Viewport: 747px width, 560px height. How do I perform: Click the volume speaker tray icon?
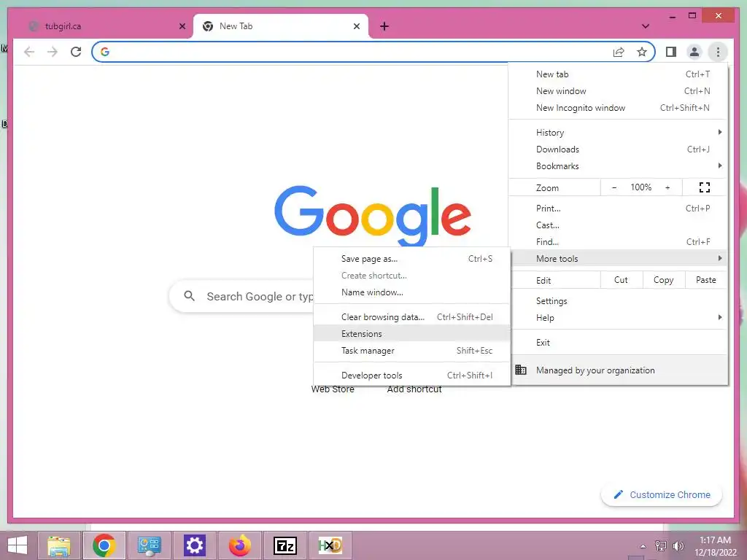coord(678,545)
